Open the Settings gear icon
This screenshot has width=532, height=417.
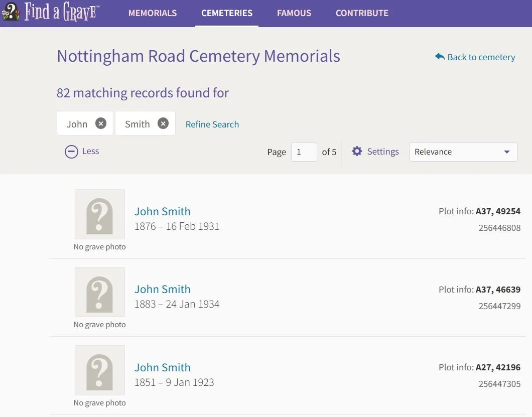pos(357,152)
